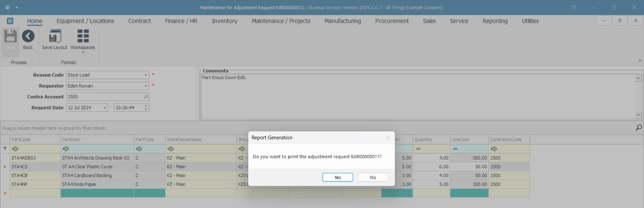Open the Home ribbon tab
Image resolution: width=644 pixels, height=208 pixels.
coord(35,21)
